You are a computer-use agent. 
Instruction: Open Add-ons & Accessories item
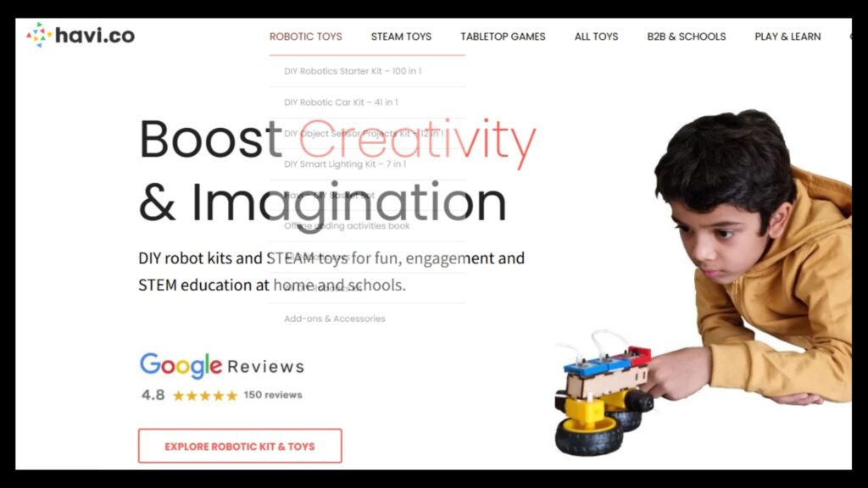click(x=335, y=319)
